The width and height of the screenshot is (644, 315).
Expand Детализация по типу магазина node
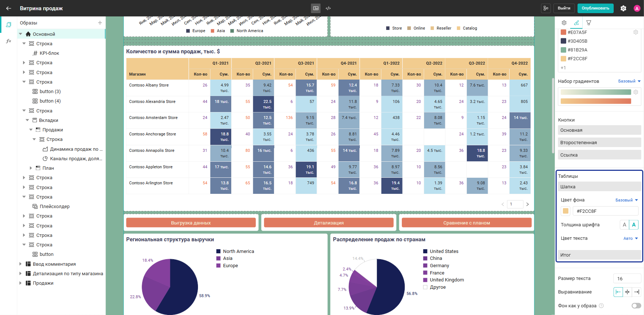pyautogui.click(x=21, y=274)
